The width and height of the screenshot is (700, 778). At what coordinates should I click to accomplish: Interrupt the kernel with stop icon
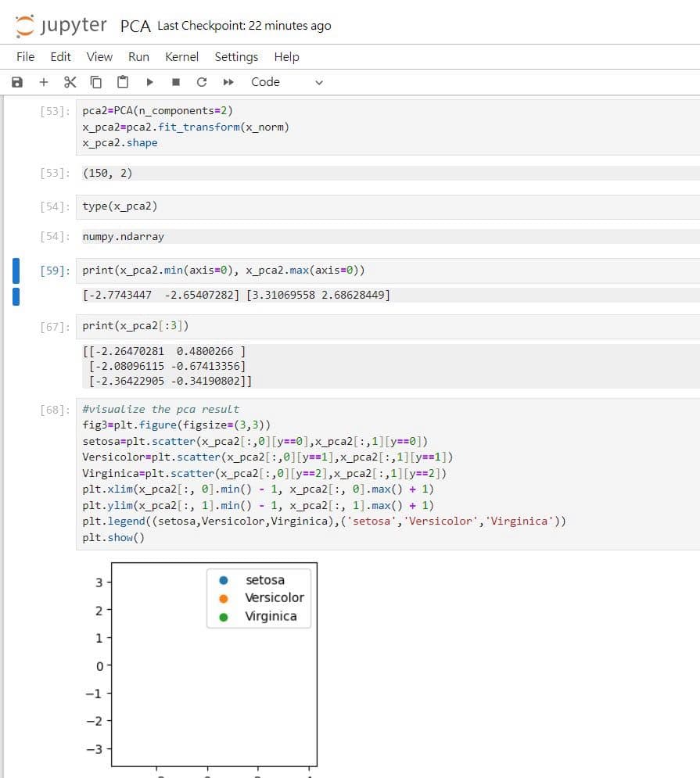[176, 82]
